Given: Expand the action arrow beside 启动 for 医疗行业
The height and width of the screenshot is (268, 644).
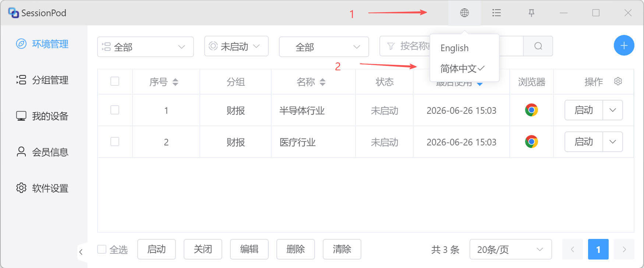Looking at the screenshot, I should (x=613, y=142).
